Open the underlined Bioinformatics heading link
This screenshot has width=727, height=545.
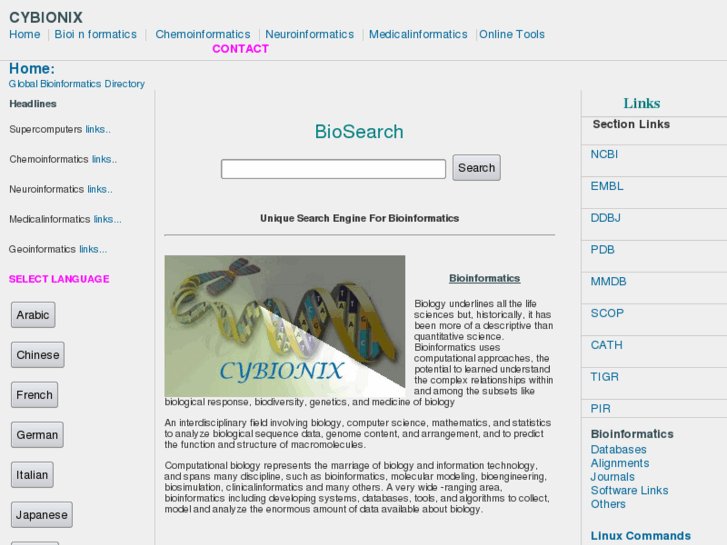[485, 278]
